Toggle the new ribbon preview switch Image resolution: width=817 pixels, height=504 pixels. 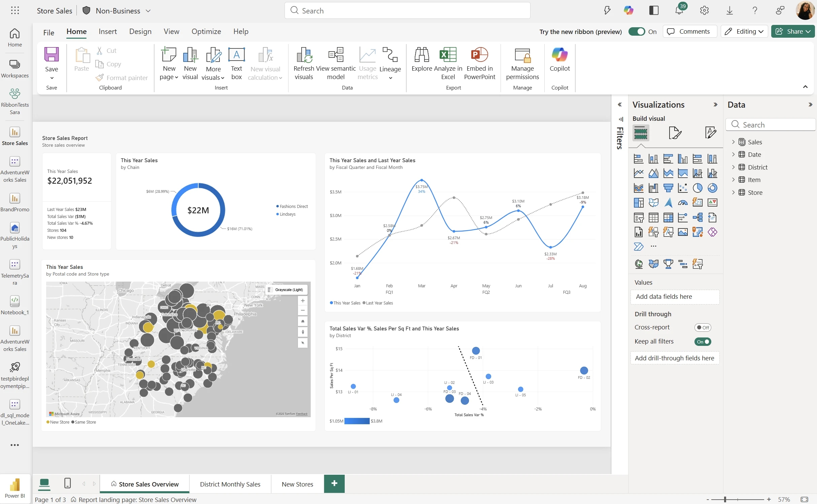click(637, 32)
